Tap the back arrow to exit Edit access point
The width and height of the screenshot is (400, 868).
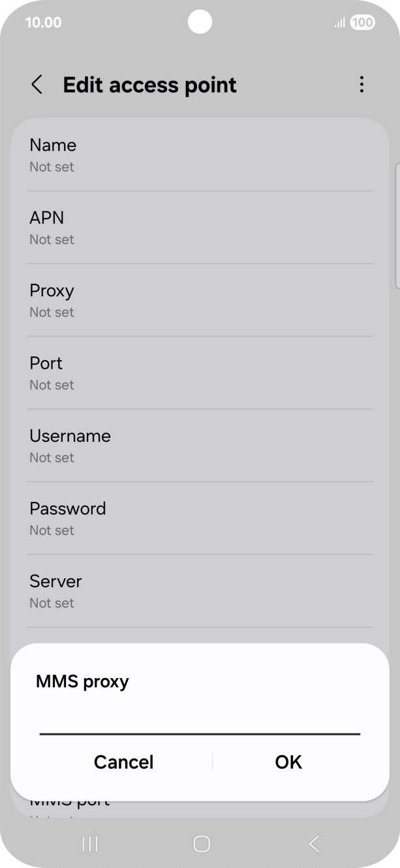pos(37,85)
